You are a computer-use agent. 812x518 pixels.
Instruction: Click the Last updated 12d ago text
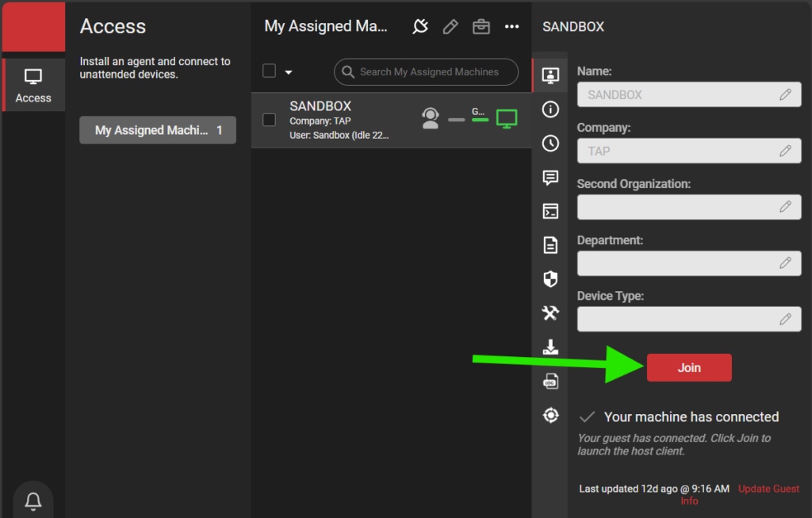[x=654, y=489]
